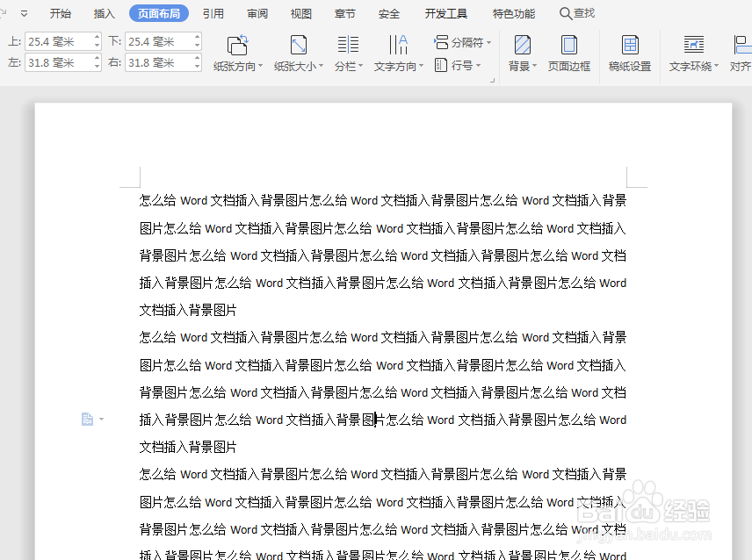Switch to the 插入 tab

coord(104,13)
